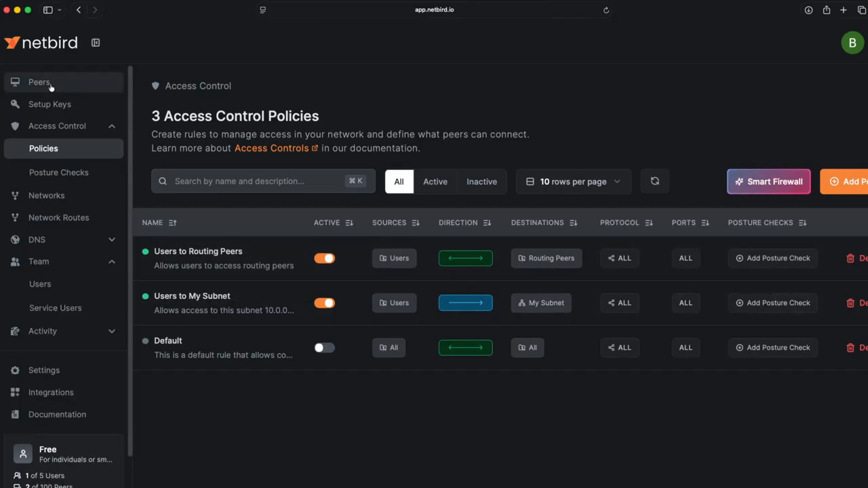The height and width of the screenshot is (488, 868).
Task: Collapse the Access Control sidebar section
Action: [x=111, y=125]
